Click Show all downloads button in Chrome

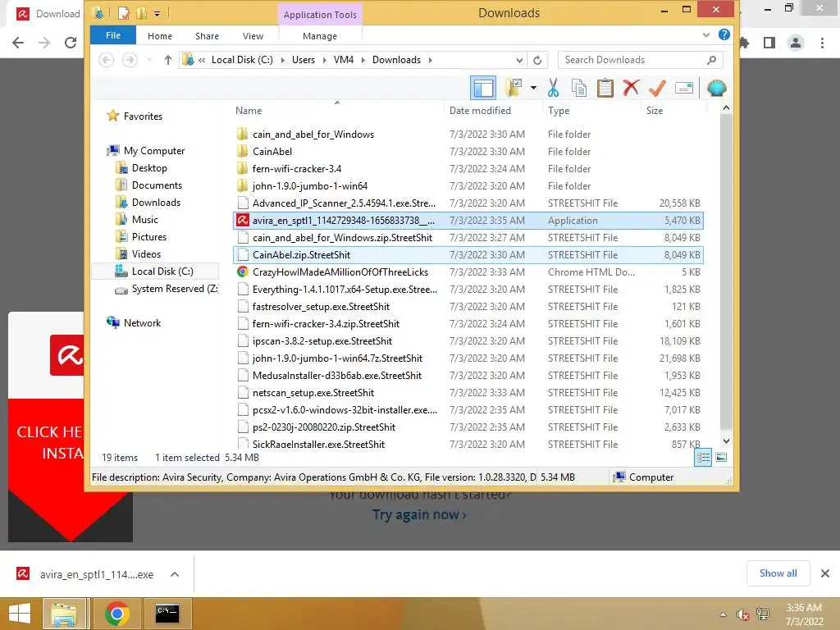778,573
